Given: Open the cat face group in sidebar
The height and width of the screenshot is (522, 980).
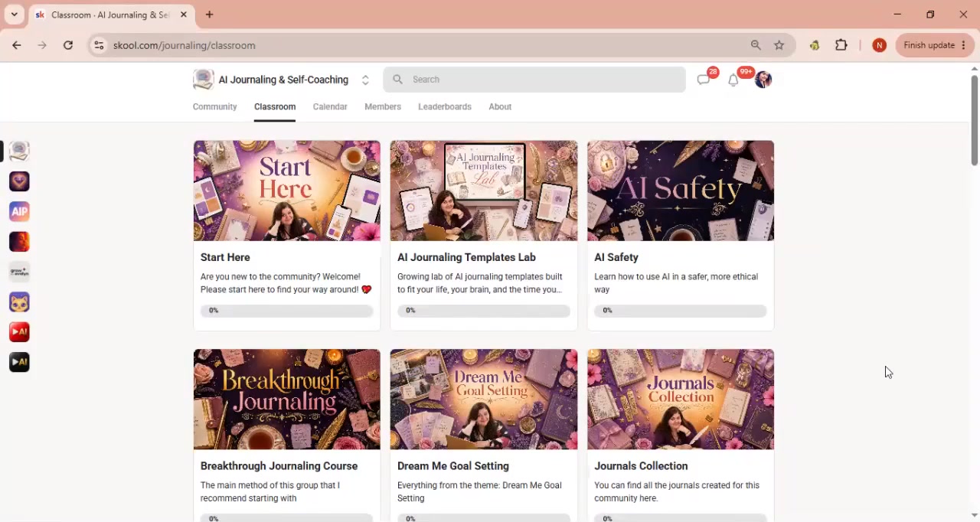Looking at the screenshot, I should 19,302.
